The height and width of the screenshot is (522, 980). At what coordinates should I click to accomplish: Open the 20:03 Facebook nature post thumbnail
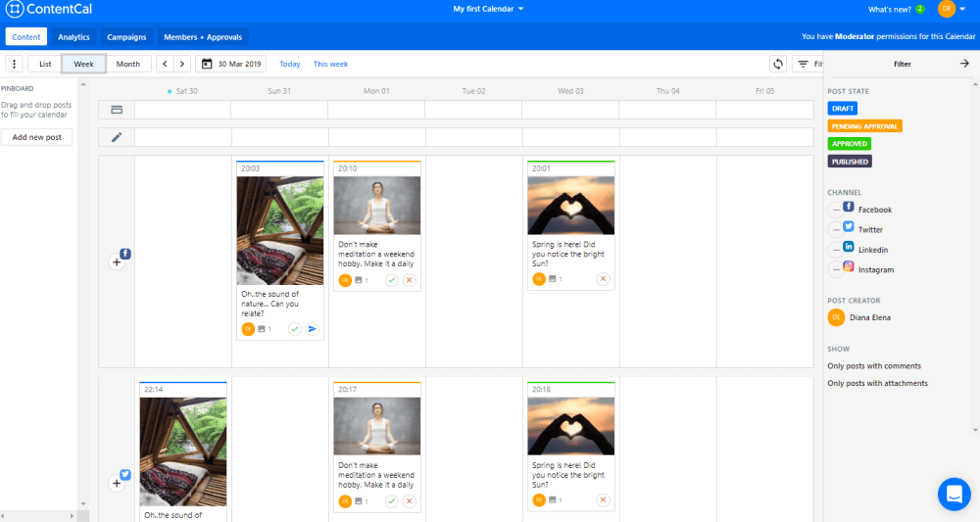click(280, 230)
